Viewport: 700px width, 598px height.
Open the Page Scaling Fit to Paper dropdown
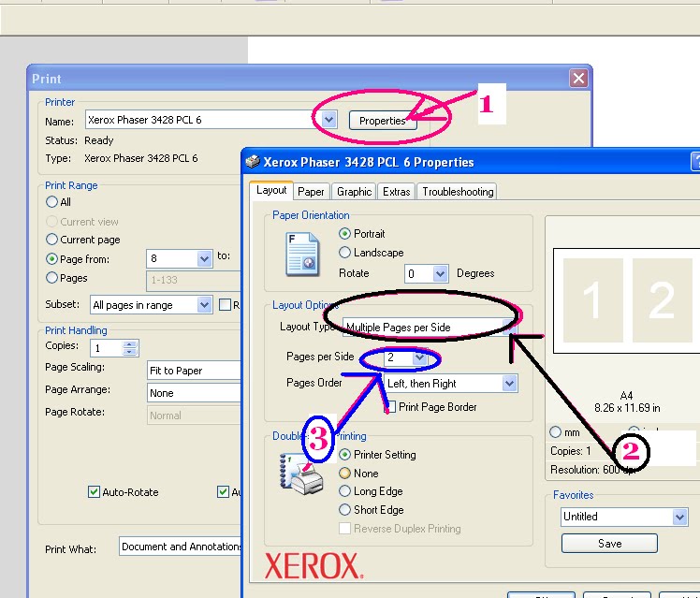tap(195, 371)
